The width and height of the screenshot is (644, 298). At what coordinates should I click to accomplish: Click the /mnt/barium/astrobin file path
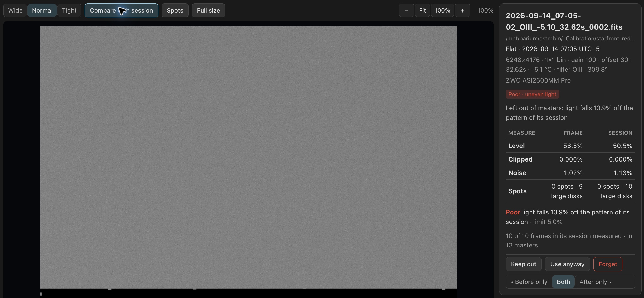570,39
